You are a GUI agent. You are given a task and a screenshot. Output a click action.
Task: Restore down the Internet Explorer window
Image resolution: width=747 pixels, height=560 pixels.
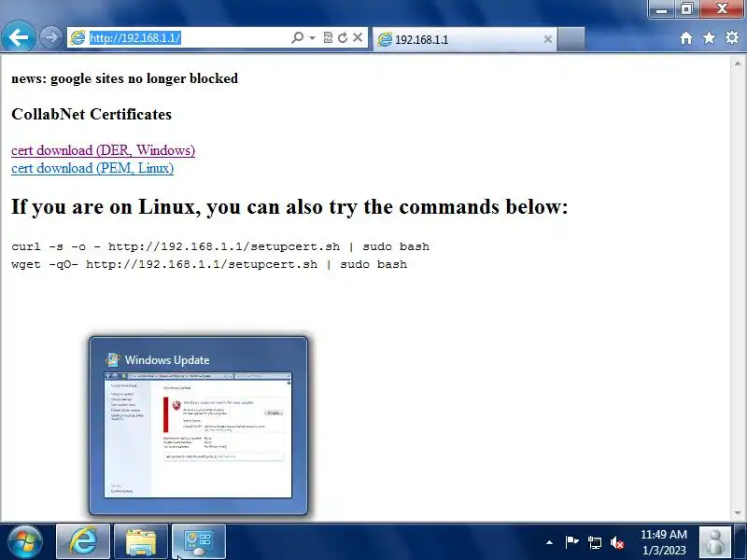(x=686, y=8)
